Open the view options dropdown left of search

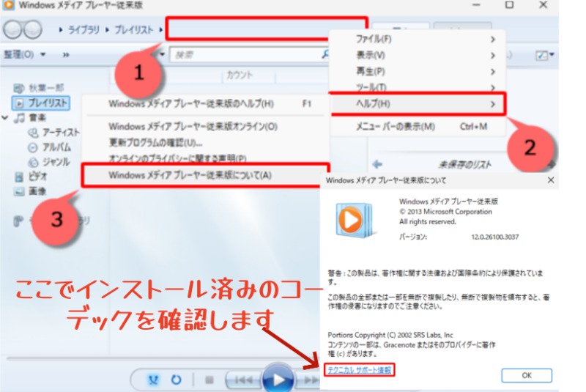click(x=162, y=54)
